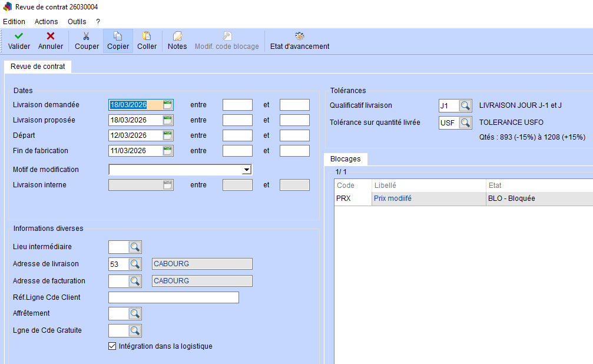
Task: Click the Qualificatif livraison search magnifier
Action: click(x=465, y=106)
